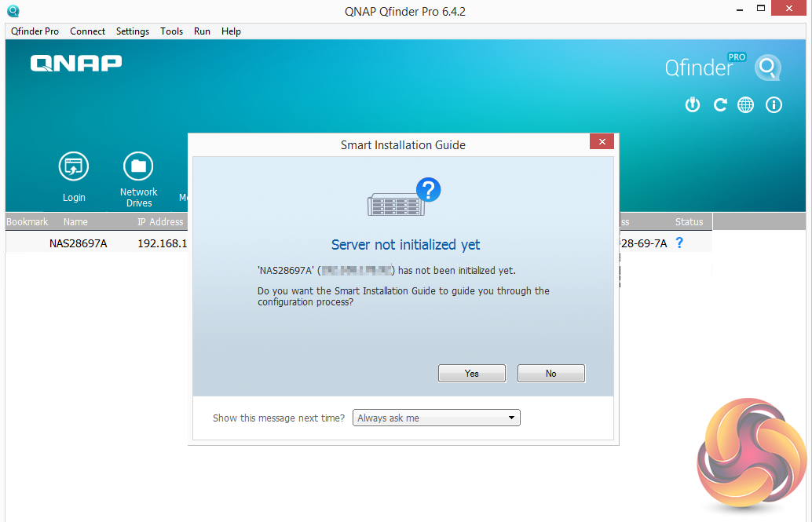This screenshot has width=812, height=522.
Task: Open the Tools menu
Action: coord(171,31)
